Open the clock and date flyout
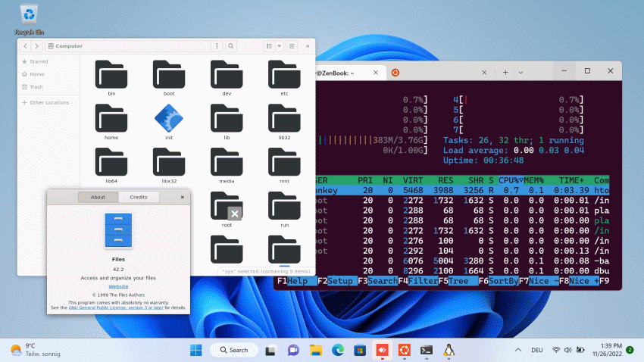This screenshot has height=362, width=644. tap(608, 350)
